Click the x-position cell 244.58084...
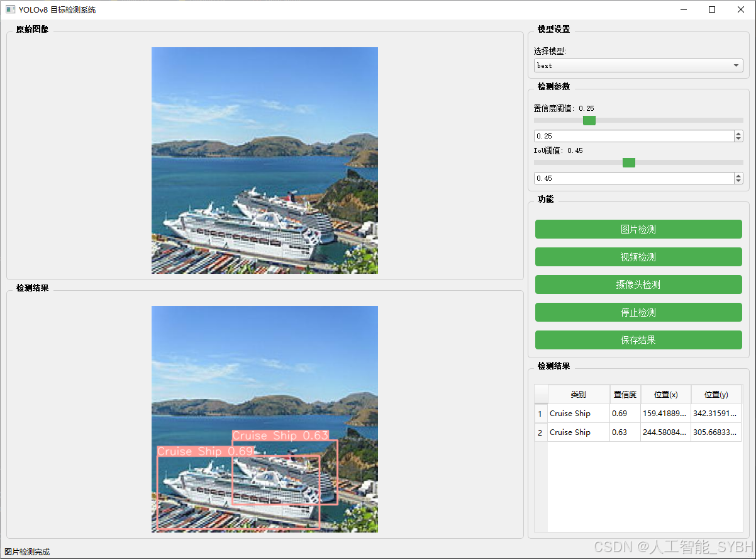 point(666,432)
